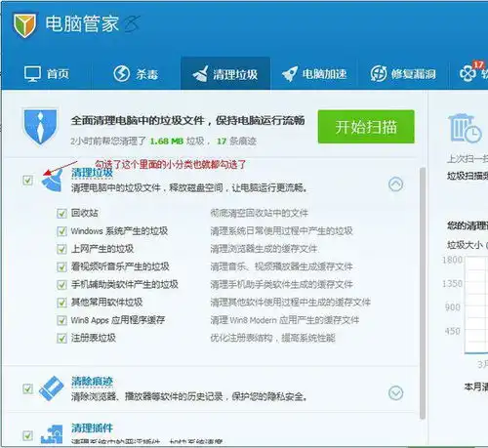Toggle the 清除痕迹 section checkbox
This screenshot has height=448, width=488.
point(27,388)
